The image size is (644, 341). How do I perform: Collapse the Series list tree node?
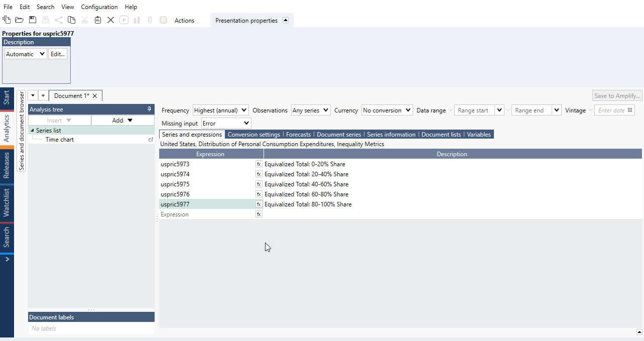(33, 131)
